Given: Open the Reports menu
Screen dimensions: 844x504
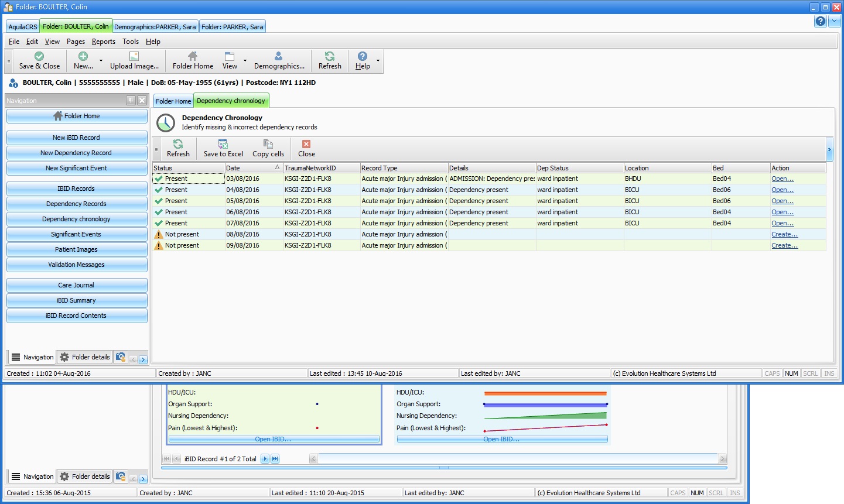Looking at the screenshot, I should tap(104, 42).
